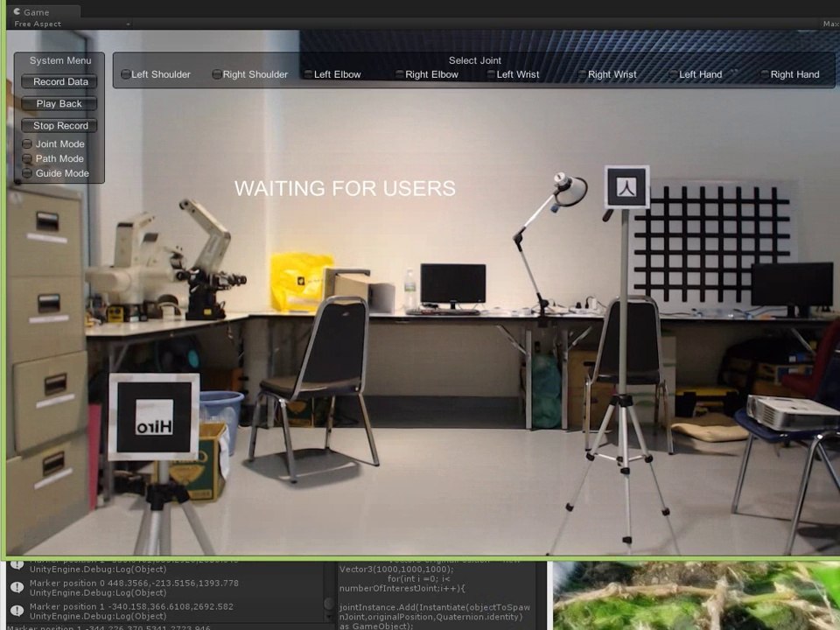Viewport: 840px width, 630px height.
Task: Select the Left Hand joint toggle
Action: [696, 74]
